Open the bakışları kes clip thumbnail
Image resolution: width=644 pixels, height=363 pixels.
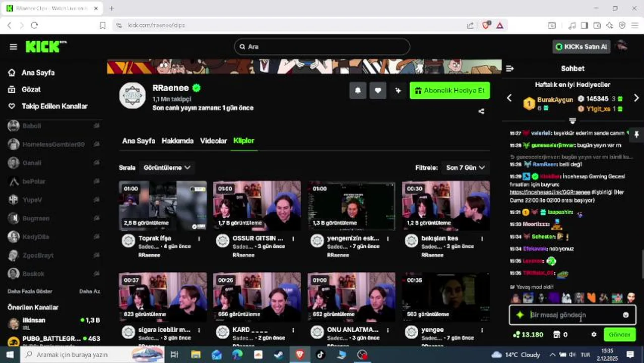(446, 206)
